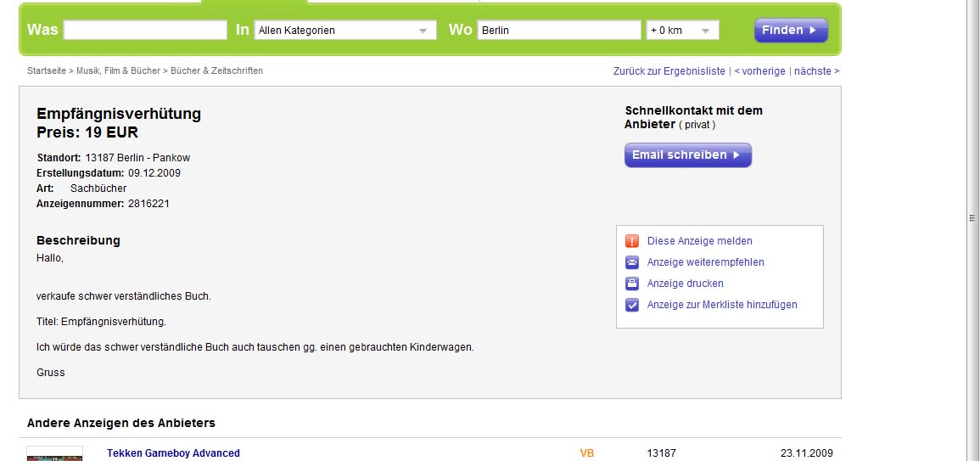The image size is (980, 461).
Task: Open 'Tekken Gameboy Advanced' listing
Action: [x=173, y=453]
